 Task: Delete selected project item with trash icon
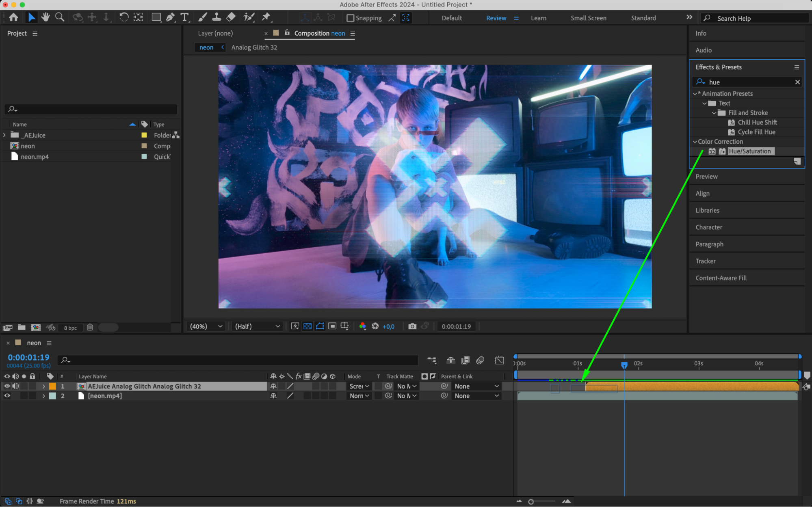(x=90, y=328)
